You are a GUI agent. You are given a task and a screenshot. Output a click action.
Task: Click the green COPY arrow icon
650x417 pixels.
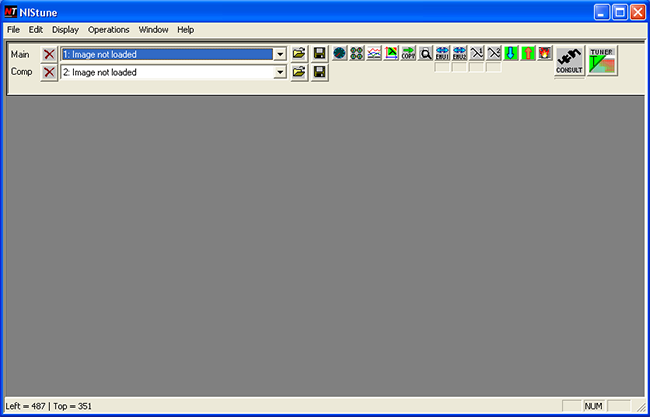click(408, 53)
